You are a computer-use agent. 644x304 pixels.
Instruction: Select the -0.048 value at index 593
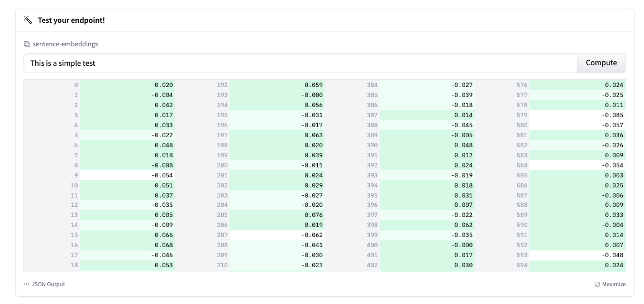(x=614, y=255)
